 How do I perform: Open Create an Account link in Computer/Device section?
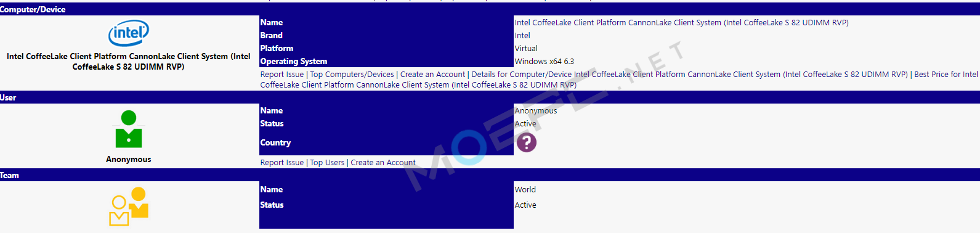click(432, 75)
